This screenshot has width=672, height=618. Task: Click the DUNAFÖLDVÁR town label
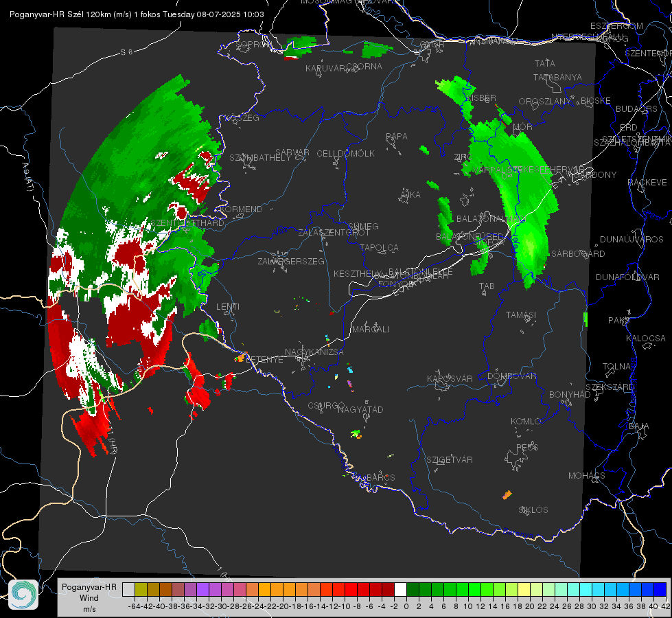627,277
